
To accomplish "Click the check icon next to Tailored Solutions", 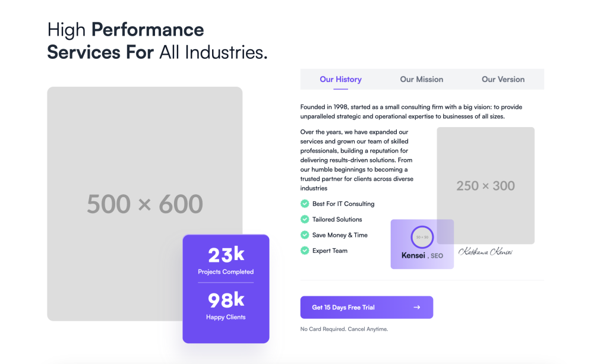I will (305, 219).
